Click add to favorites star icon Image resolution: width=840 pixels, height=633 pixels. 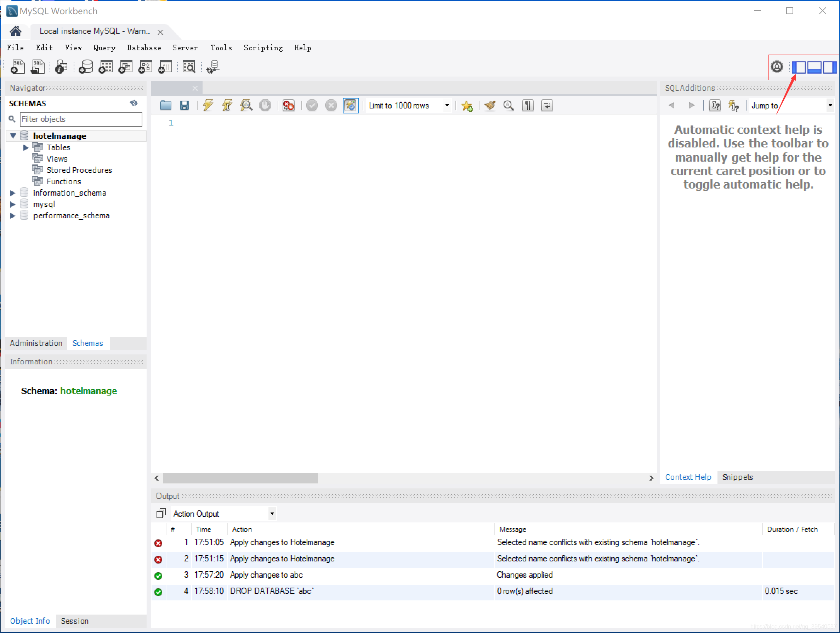click(467, 106)
